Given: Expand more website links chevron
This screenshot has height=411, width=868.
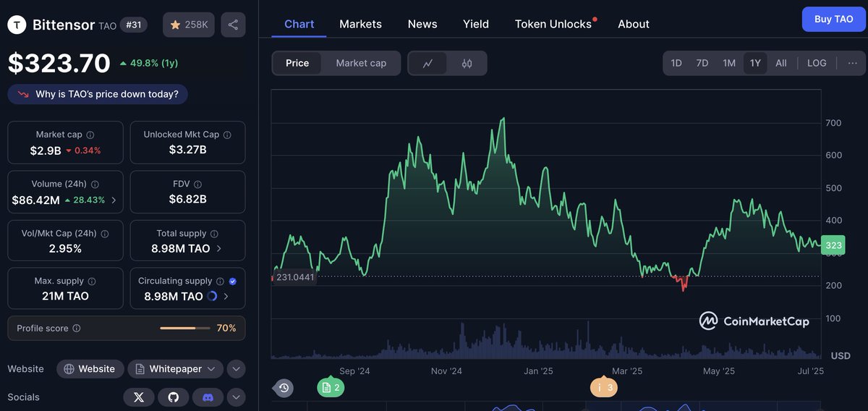Looking at the screenshot, I should pos(237,369).
